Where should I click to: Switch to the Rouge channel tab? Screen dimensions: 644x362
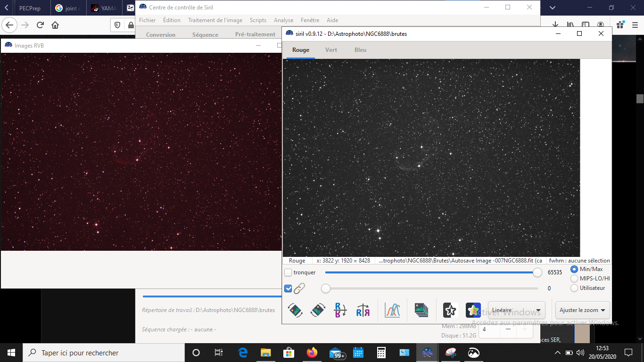(x=301, y=50)
